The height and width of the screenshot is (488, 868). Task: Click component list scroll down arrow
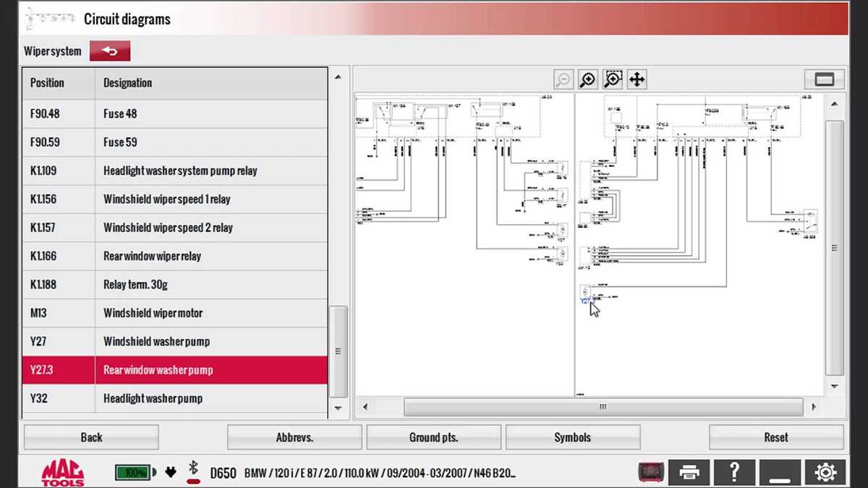pyautogui.click(x=338, y=408)
